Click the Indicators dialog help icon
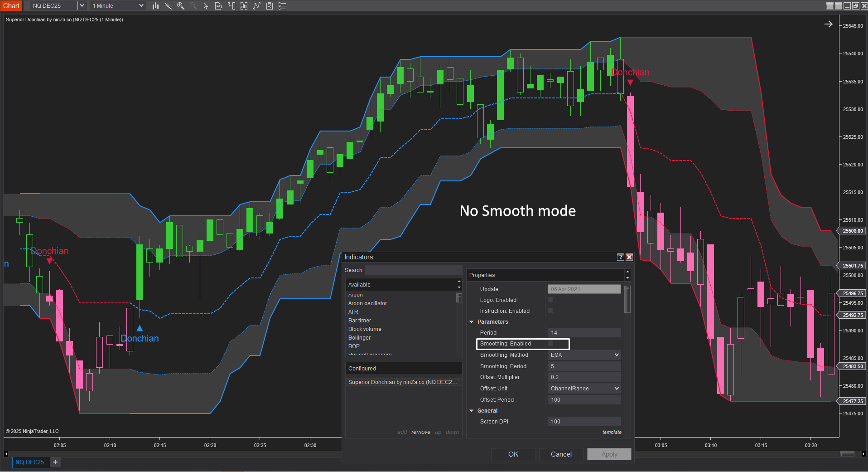 [x=621, y=257]
